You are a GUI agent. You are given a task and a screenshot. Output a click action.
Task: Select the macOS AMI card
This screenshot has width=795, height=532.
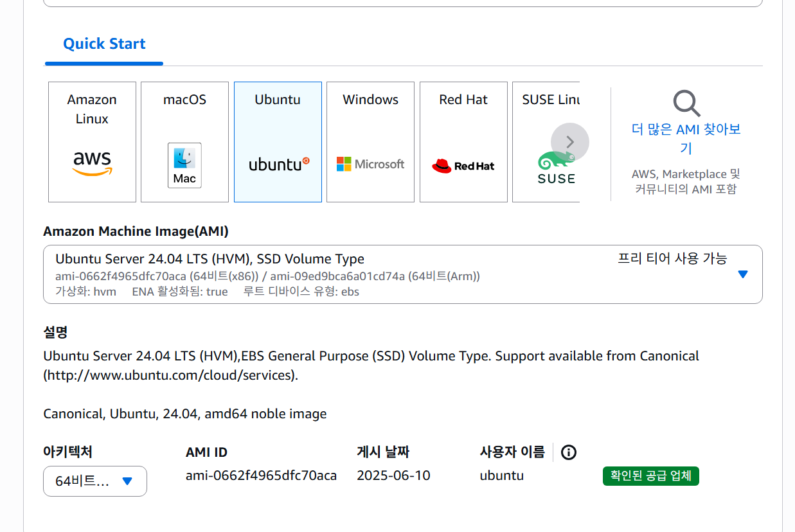coord(184,142)
